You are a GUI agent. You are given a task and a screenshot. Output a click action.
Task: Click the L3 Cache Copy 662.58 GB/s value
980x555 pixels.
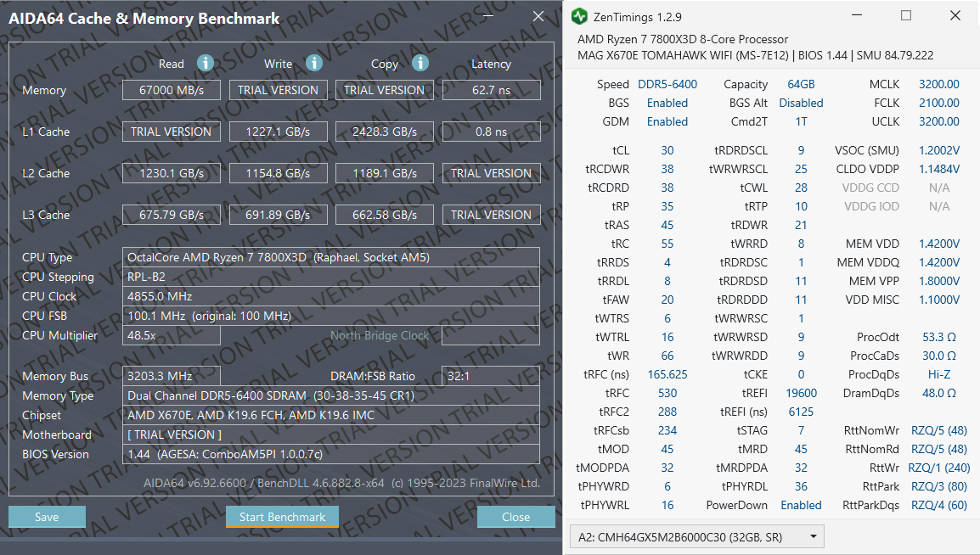click(x=385, y=215)
